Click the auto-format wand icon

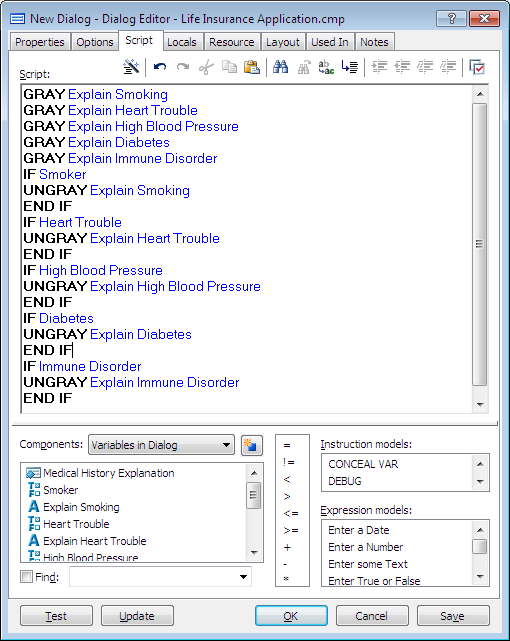pos(132,67)
